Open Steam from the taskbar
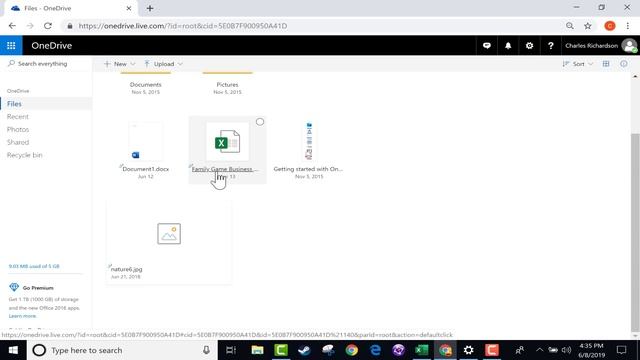The height and width of the screenshot is (360, 640). (304, 350)
